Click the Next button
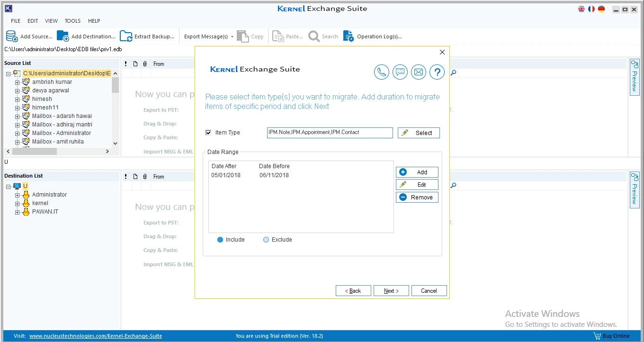Image resolution: width=644 pixels, height=342 pixels. 391,291
